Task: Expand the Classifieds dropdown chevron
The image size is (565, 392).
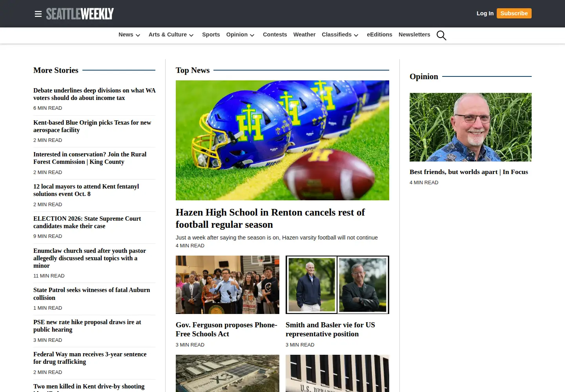Action: (x=356, y=35)
